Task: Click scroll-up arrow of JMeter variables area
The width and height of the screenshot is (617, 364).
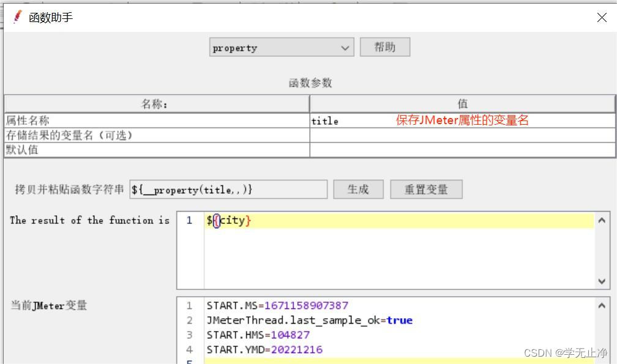Action: pos(602,305)
